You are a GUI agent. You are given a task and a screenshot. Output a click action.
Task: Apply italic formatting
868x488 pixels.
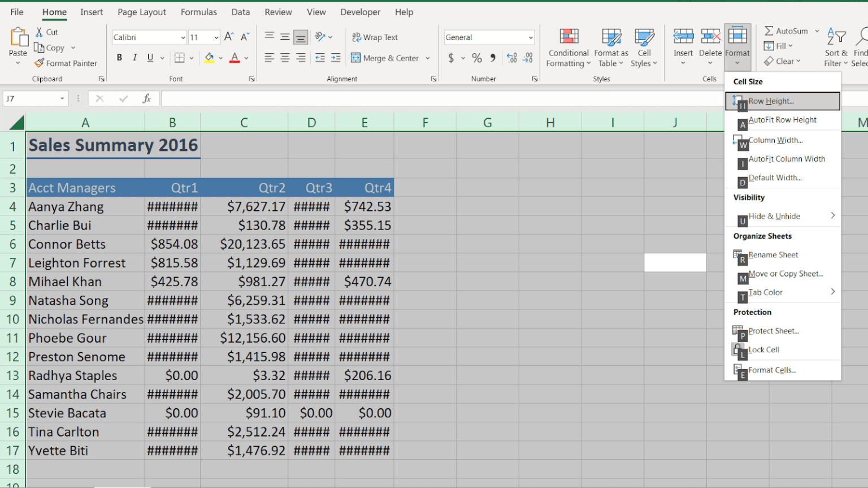click(134, 57)
